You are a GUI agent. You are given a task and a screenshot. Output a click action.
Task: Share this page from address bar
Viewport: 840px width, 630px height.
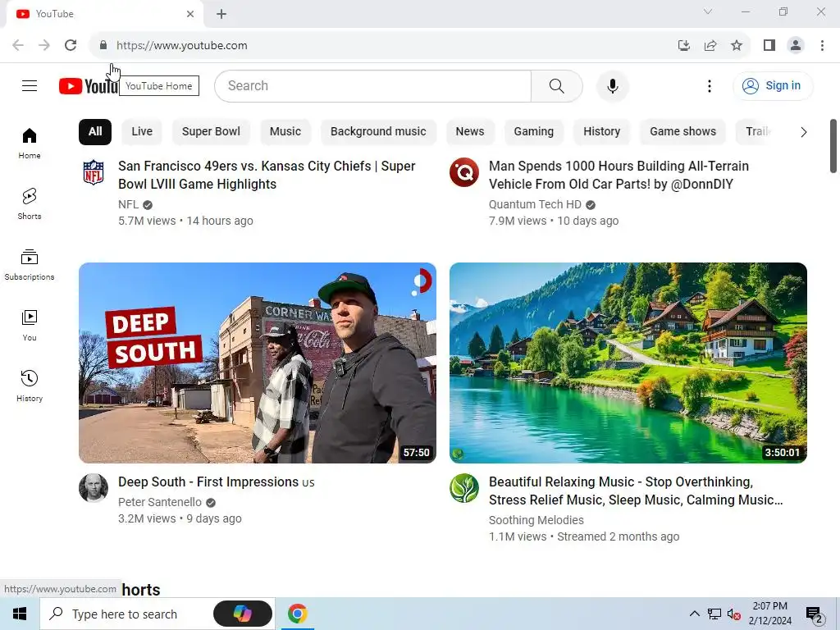[x=710, y=45]
